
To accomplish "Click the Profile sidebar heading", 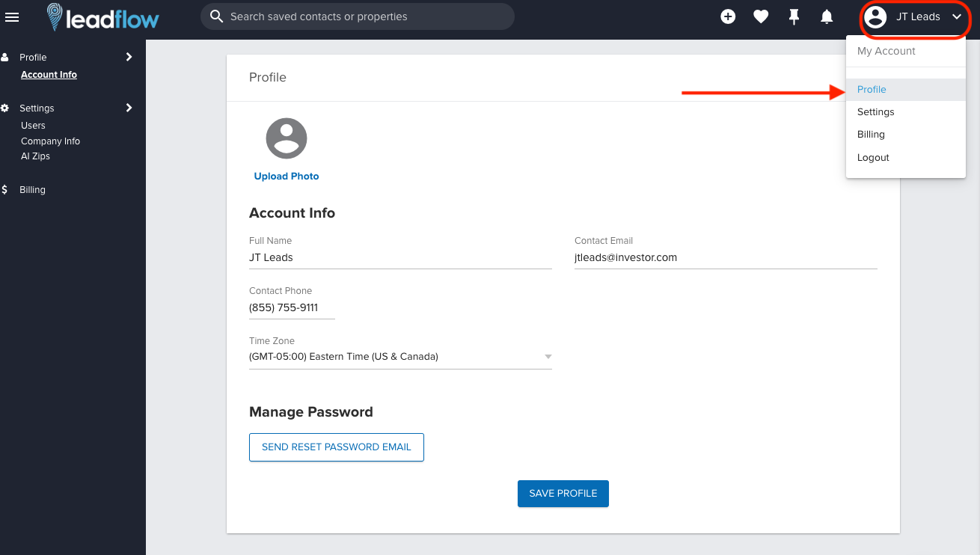I will click(33, 57).
